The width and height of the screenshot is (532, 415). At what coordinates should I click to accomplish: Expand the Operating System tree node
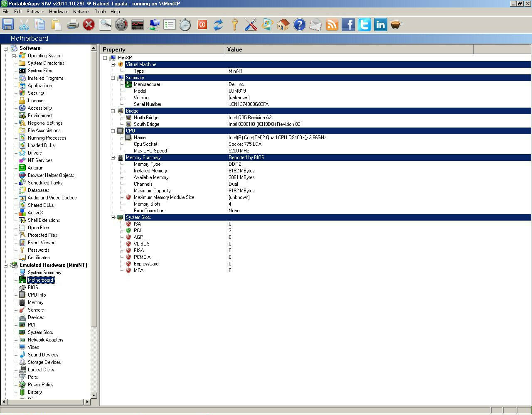(x=14, y=56)
